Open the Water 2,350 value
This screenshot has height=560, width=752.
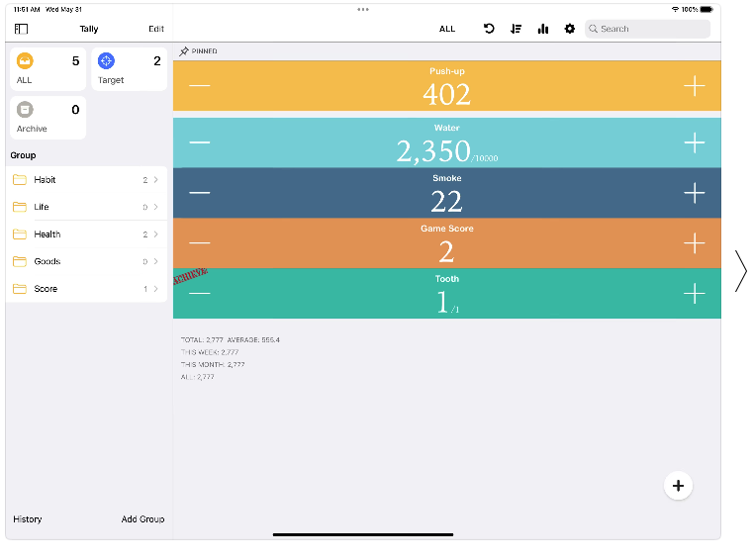433,151
